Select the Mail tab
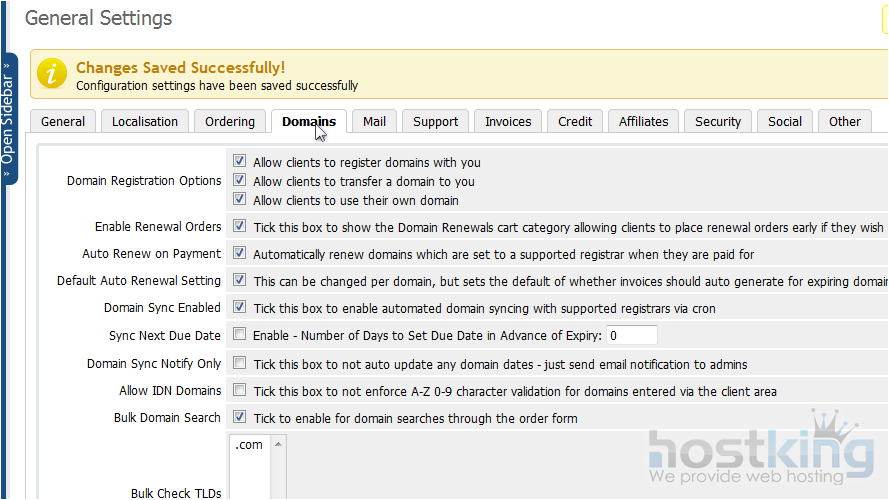The height and width of the screenshot is (500, 889). 374,121
